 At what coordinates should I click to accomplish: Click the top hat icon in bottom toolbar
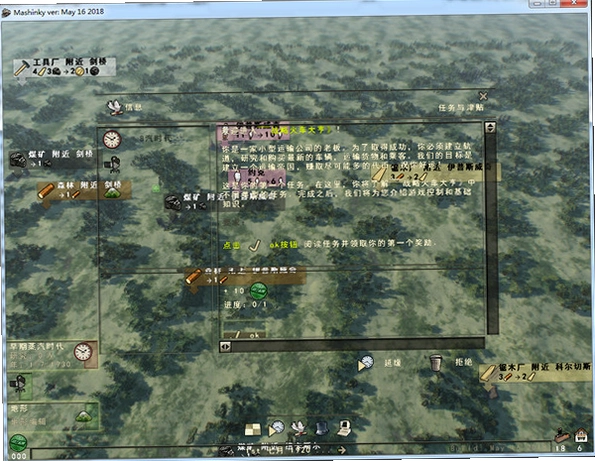click(322, 428)
